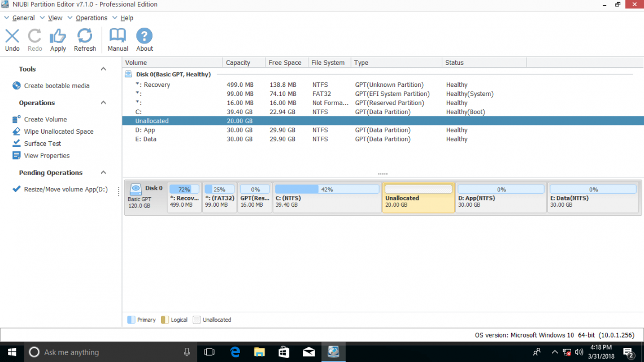Click the About icon

(x=144, y=38)
